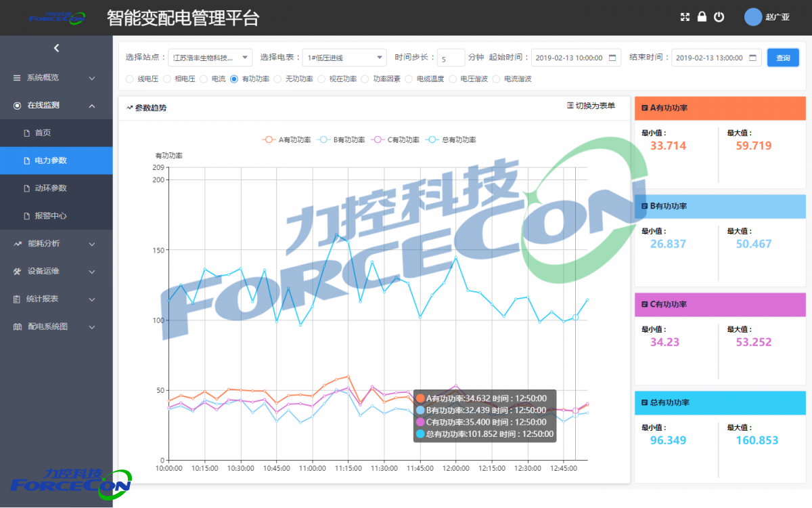Viewport: 812px width, 508px height.
Task: Open 报警中心 in the sidebar
Action: click(x=56, y=216)
